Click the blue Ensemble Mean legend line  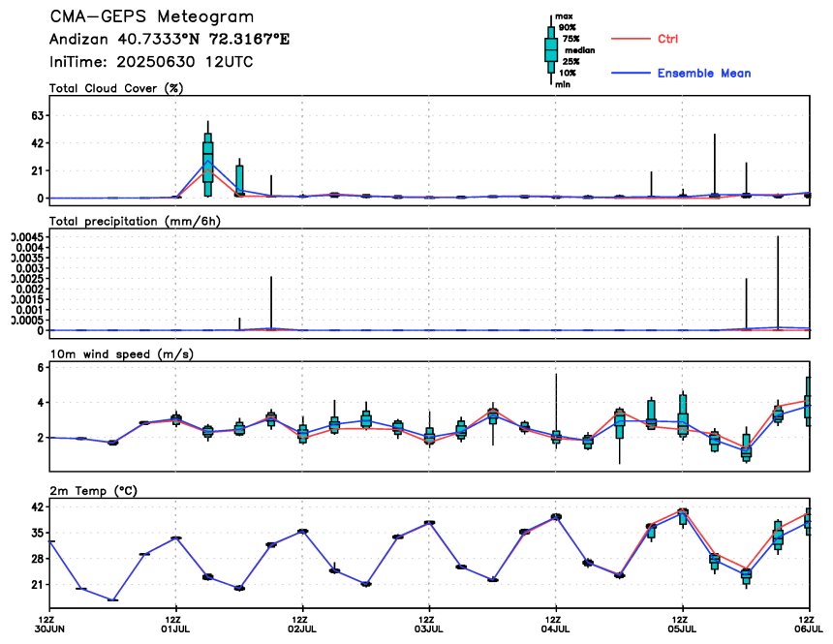(x=631, y=73)
